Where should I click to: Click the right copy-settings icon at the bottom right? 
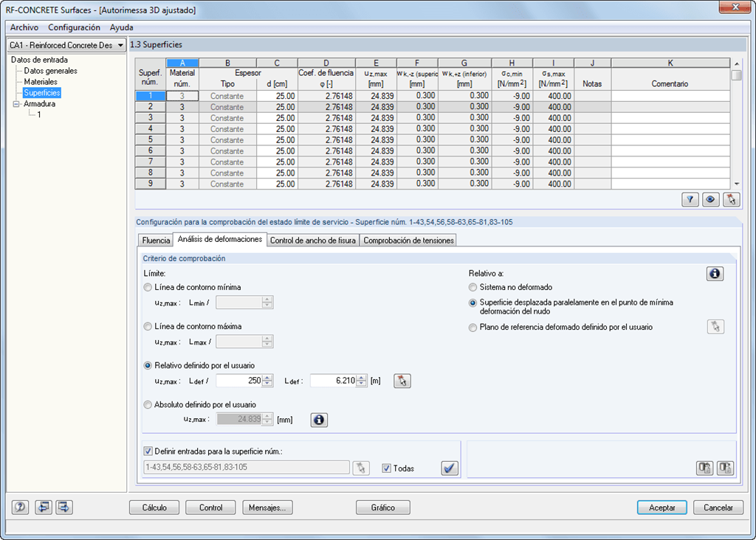pos(725,468)
